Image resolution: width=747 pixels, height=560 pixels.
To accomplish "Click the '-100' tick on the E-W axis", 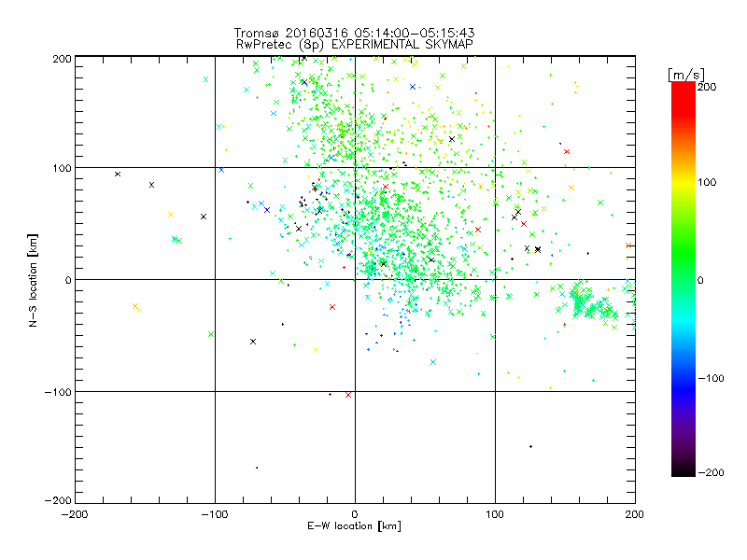I will pos(215,514).
